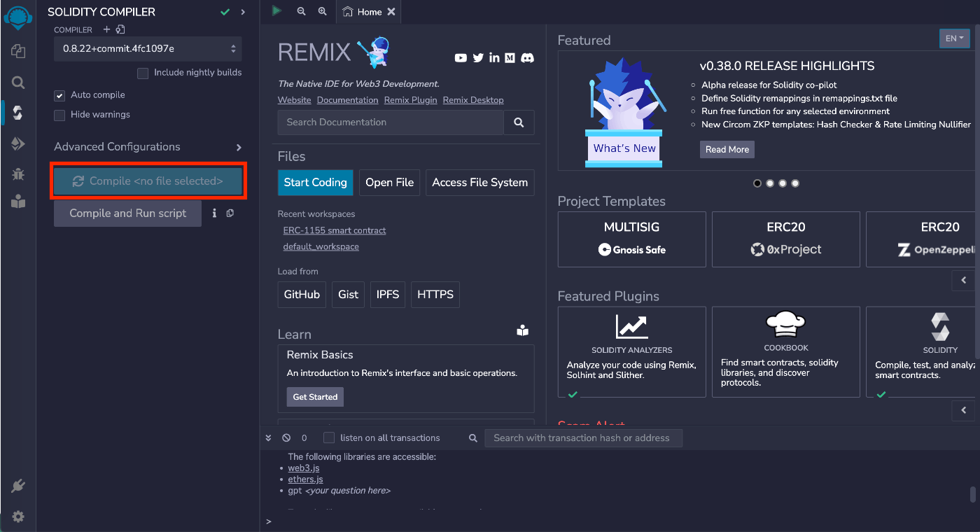Open the Documentation link
Screen dimensions: 980x532
tap(348, 100)
